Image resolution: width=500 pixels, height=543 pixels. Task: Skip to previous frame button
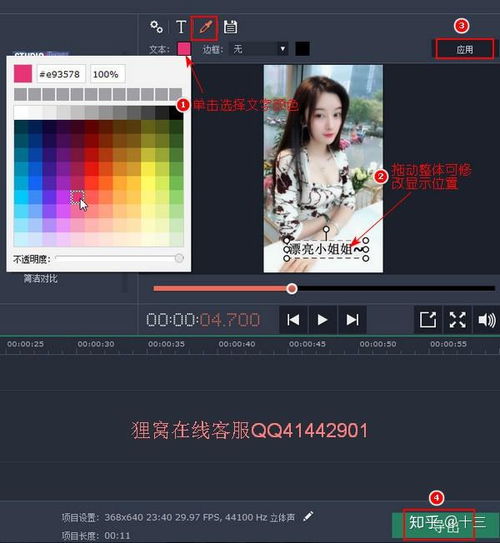(x=293, y=320)
